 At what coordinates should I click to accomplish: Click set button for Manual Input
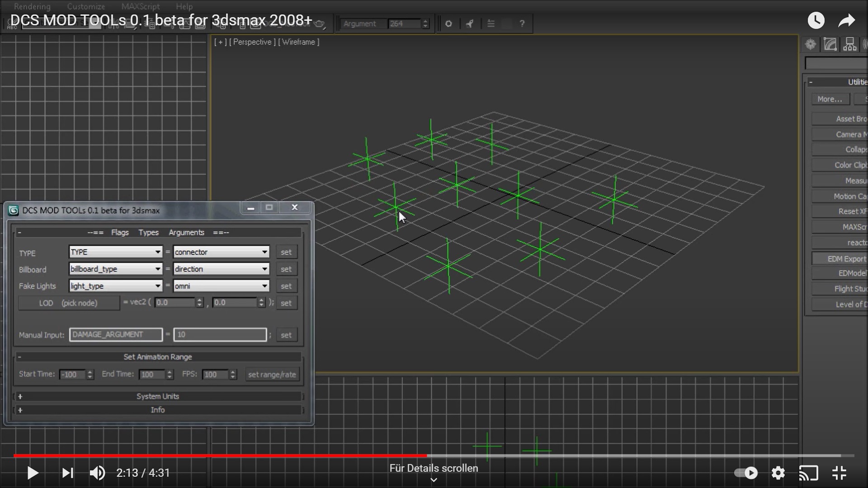pos(286,335)
